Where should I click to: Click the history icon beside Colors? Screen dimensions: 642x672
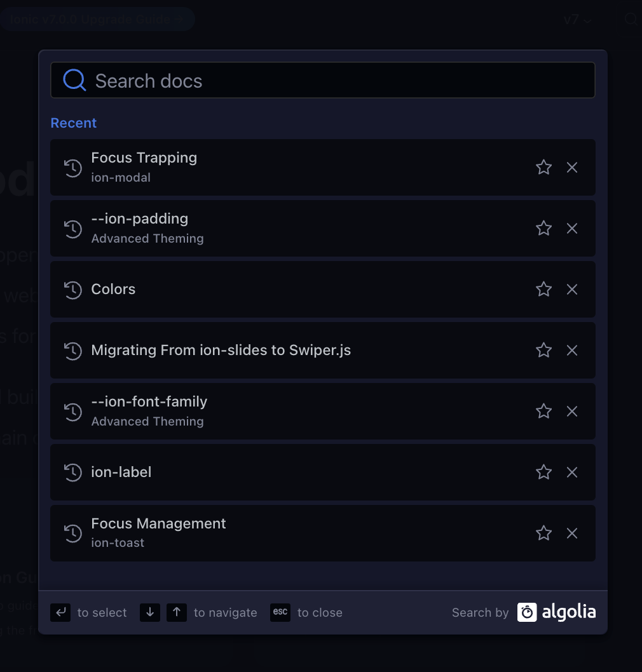(x=72, y=289)
